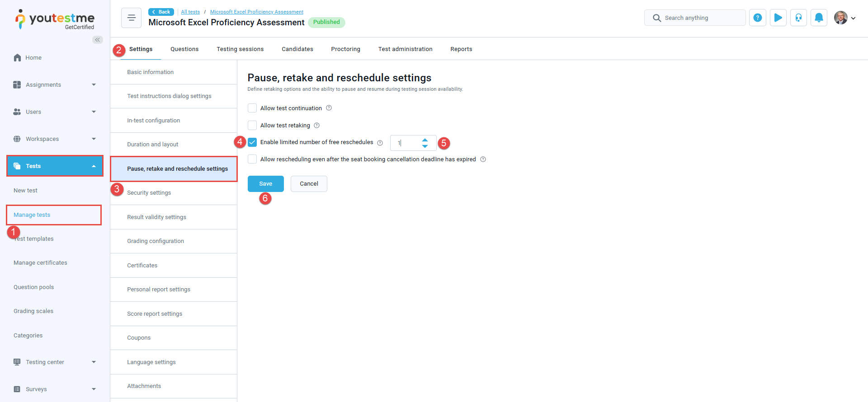
Task: Open the notifications bell
Action: [819, 18]
